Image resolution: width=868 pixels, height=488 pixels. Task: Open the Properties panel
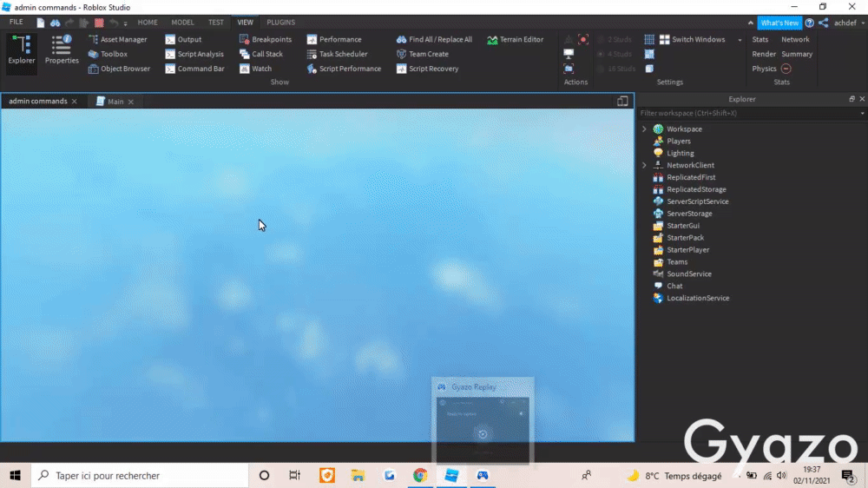(x=62, y=49)
